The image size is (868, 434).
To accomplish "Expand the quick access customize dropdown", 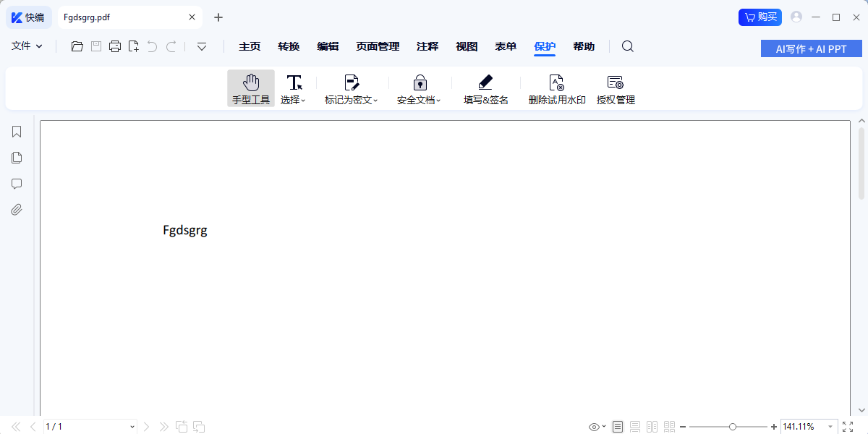I will point(202,46).
